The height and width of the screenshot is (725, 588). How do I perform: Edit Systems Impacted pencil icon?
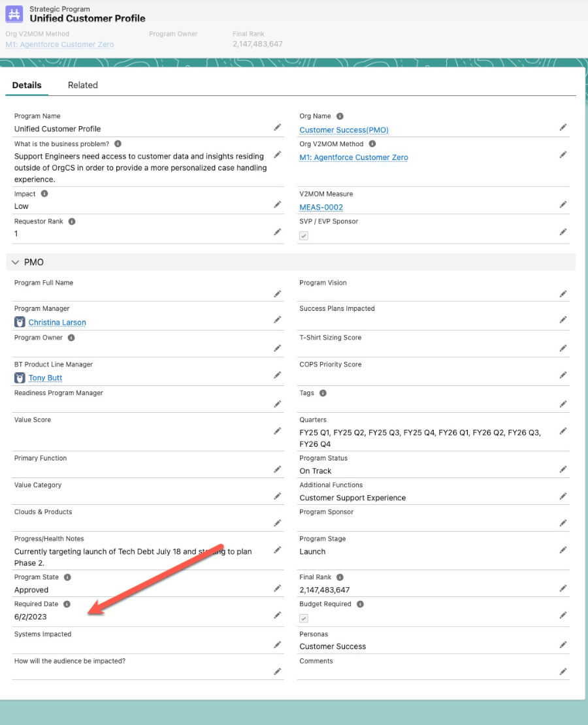(x=277, y=645)
